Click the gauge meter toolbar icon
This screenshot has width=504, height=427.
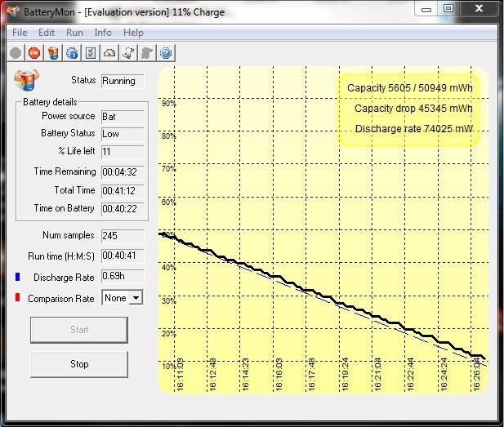(x=109, y=53)
